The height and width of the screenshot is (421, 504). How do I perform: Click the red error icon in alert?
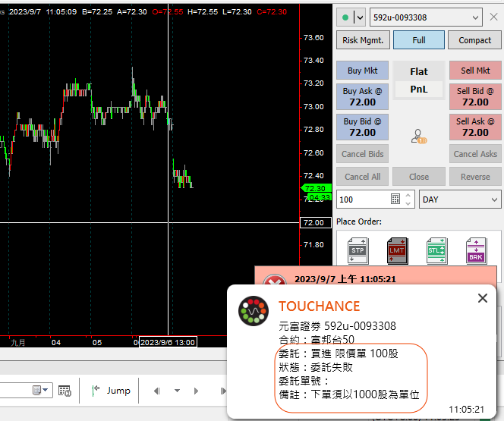pos(274,280)
